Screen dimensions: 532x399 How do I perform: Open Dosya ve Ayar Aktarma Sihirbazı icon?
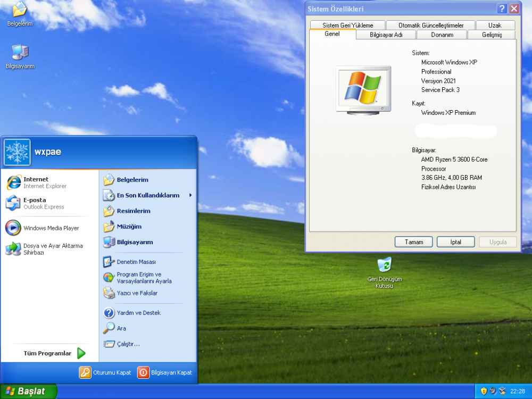(x=13, y=248)
